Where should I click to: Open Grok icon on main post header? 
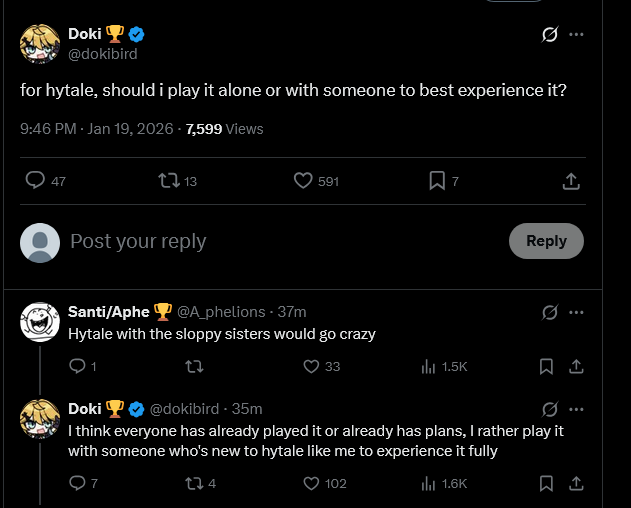click(x=549, y=35)
